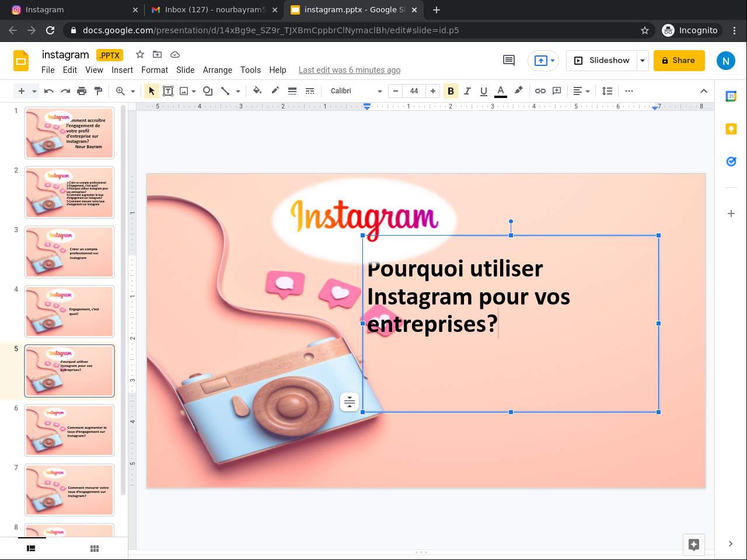Open the comment history icon

click(x=509, y=61)
